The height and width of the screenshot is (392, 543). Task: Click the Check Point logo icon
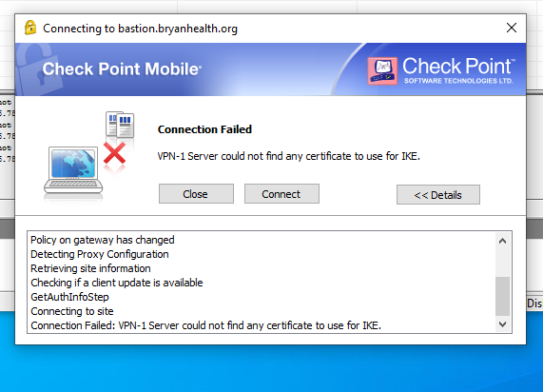[x=382, y=70]
